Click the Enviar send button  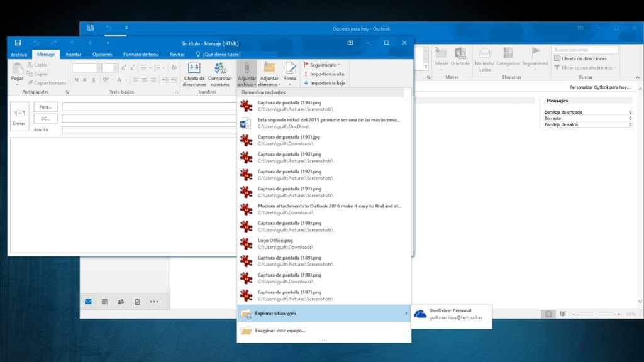point(19,116)
